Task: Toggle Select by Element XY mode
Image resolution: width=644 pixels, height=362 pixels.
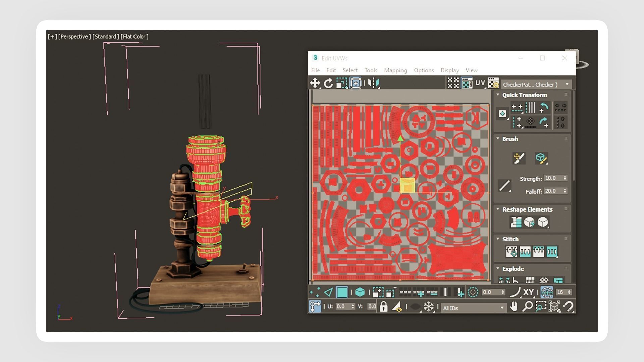Action: [528, 292]
